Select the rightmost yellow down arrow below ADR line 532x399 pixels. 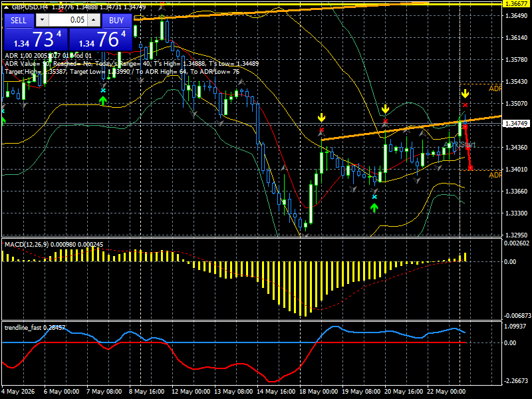point(465,94)
